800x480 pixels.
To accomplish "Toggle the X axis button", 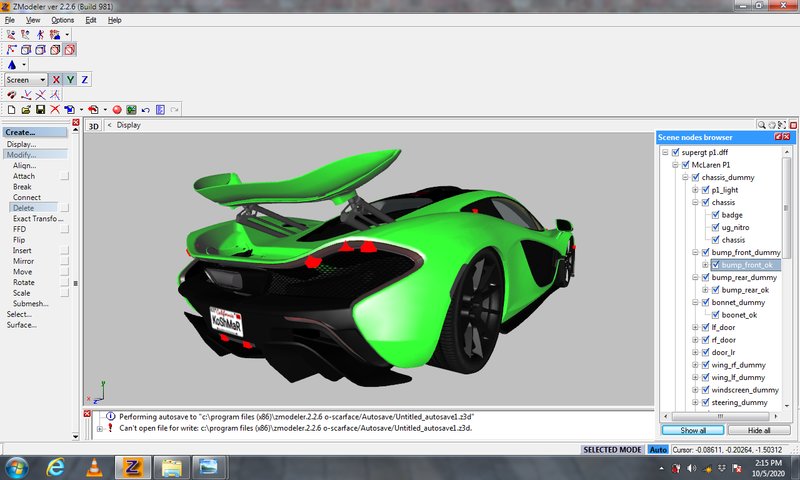I will pos(56,80).
